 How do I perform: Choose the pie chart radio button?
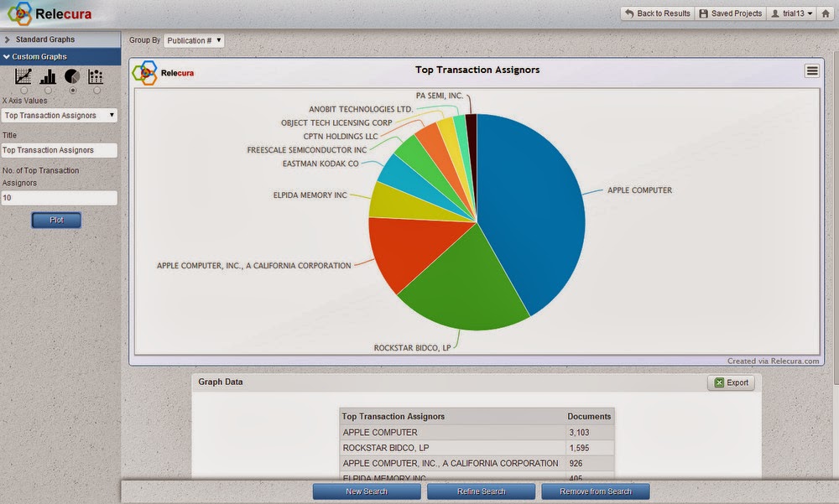click(73, 91)
